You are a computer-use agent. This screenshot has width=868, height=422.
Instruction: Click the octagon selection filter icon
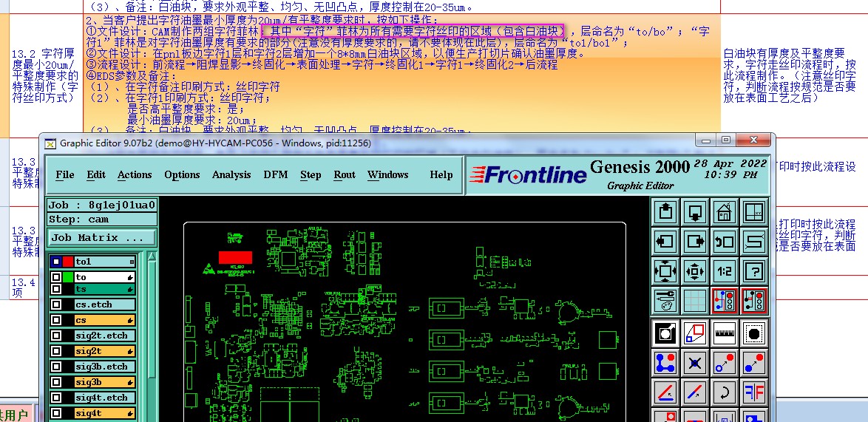point(753,333)
